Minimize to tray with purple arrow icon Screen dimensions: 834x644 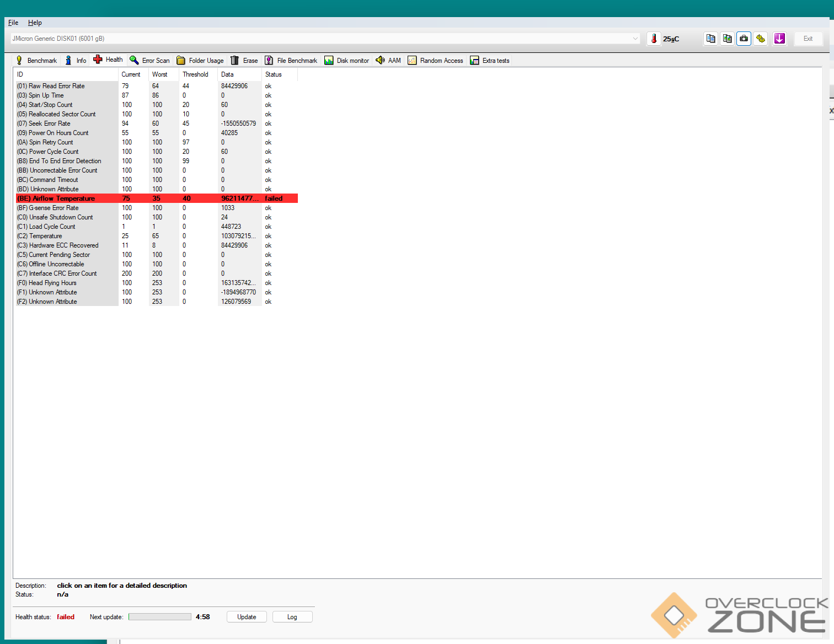point(779,39)
